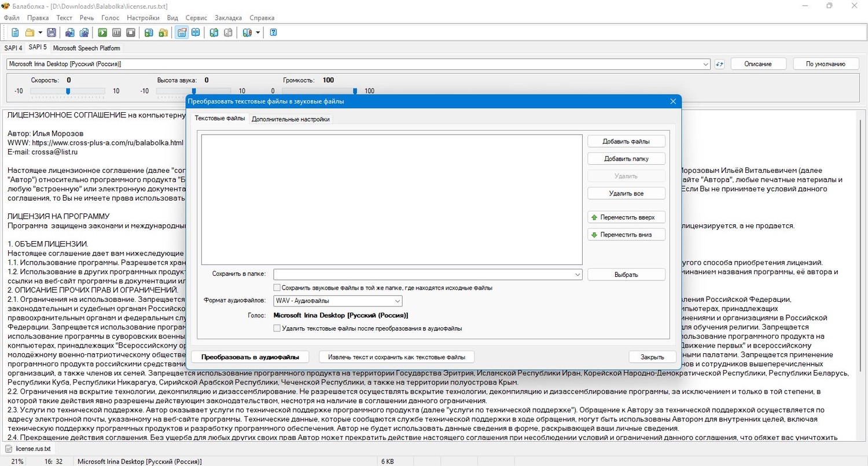Click the voice refresh icon beside voice list

click(719, 64)
